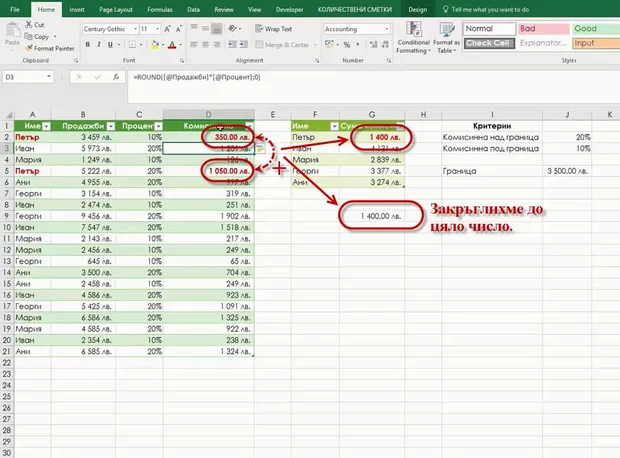The width and height of the screenshot is (620, 458).
Task: Apply cell borders icon
Action: coord(132,45)
